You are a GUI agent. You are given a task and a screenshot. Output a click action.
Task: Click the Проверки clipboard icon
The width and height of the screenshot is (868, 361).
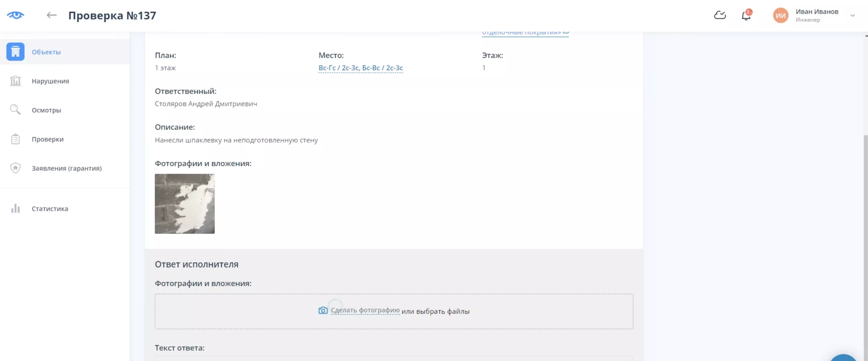(15, 139)
